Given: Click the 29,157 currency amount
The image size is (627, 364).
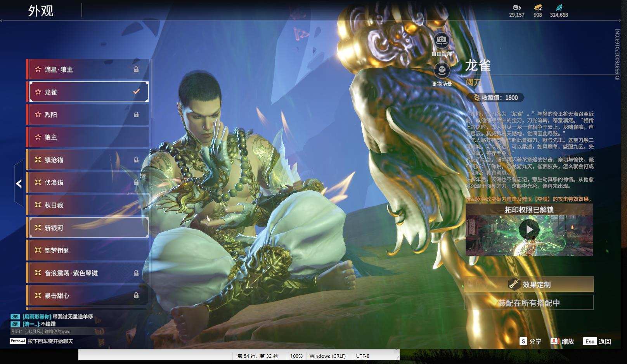Looking at the screenshot, I should (x=517, y=15).
